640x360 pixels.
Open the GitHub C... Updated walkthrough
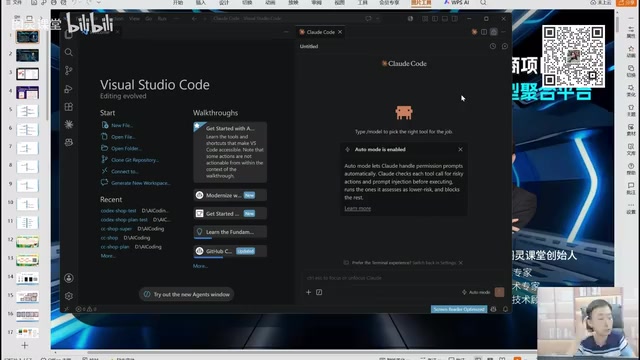pyautogui.click(x=230, y=251)
